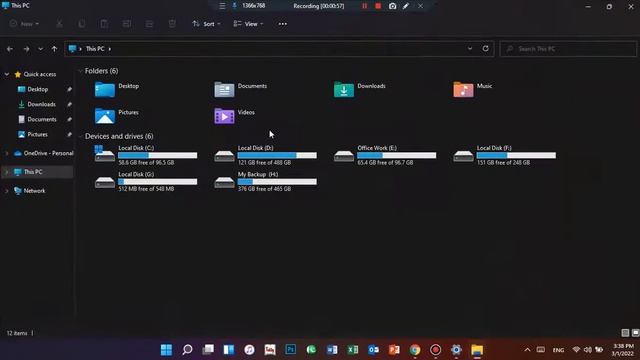Open the recent locations chevron
The width and height of the screenshot is (640, 360).
pyautogui.click(x=40, y=49)
